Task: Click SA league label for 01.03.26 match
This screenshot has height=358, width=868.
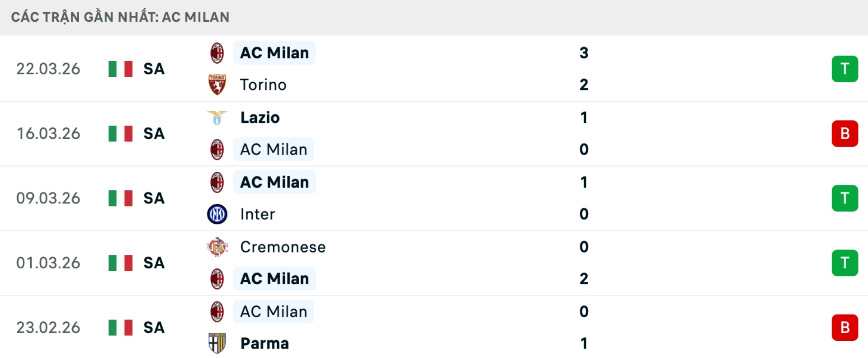Action: coord(154,263)
